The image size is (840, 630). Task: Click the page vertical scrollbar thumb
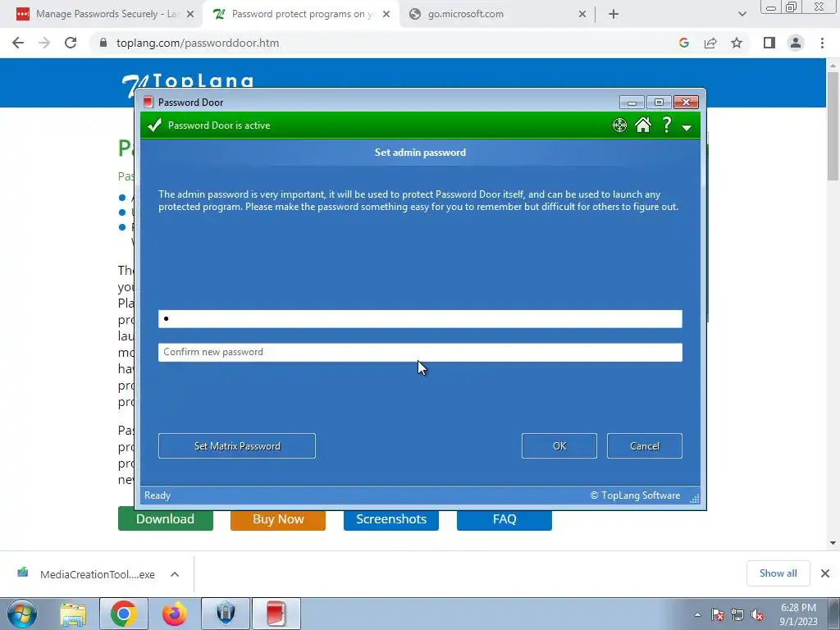click(x=833, y=126)
